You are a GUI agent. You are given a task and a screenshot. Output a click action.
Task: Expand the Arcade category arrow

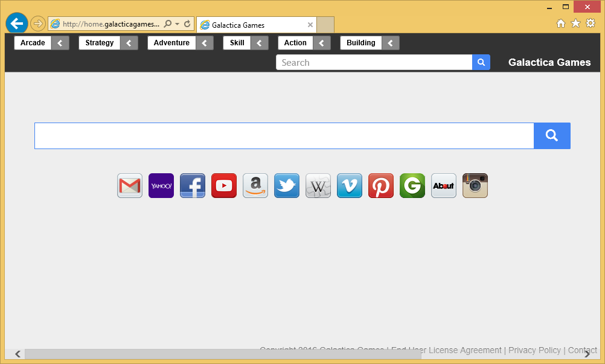60,43
